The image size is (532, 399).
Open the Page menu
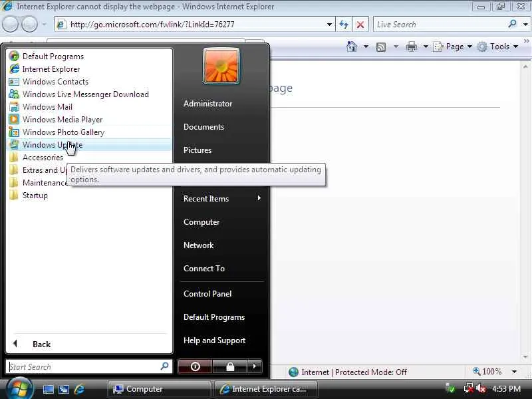[453, 47]
